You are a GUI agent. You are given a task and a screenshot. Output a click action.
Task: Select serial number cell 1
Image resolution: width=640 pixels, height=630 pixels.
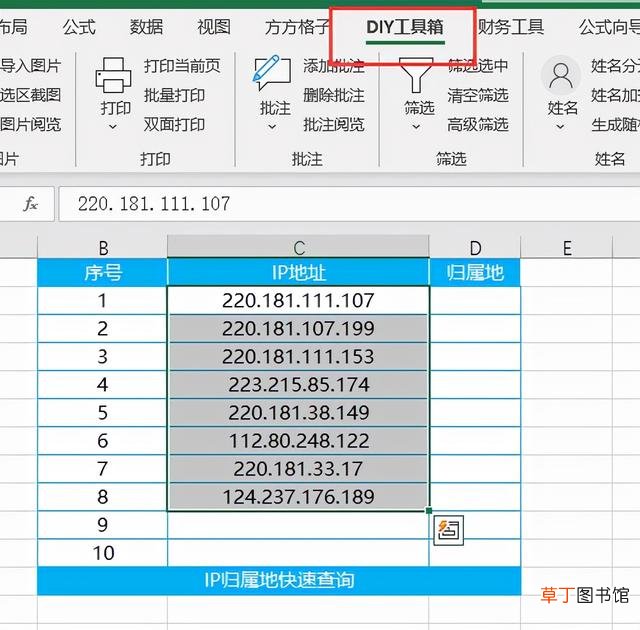(102, 300)
